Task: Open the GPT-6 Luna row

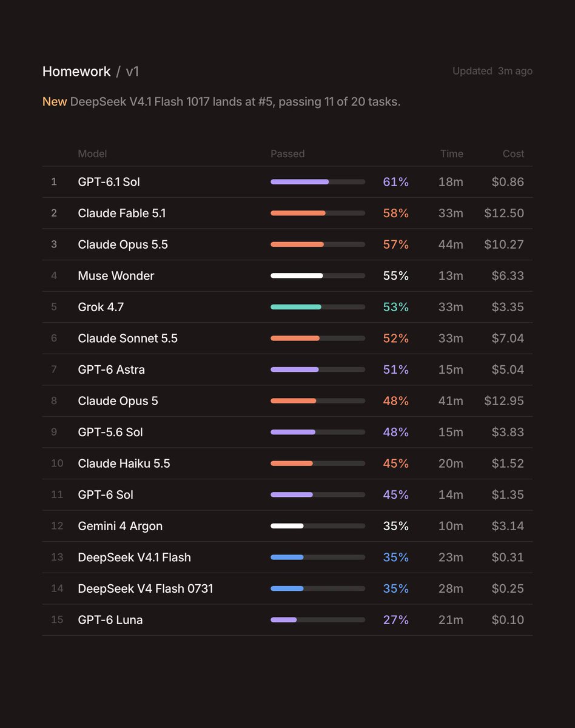Action: point(287,620)
